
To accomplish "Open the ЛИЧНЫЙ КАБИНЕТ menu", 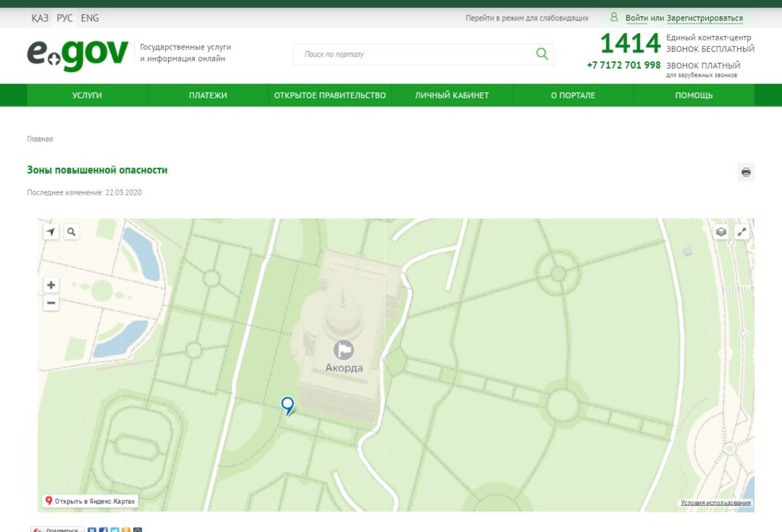I will tap(452, 95).
